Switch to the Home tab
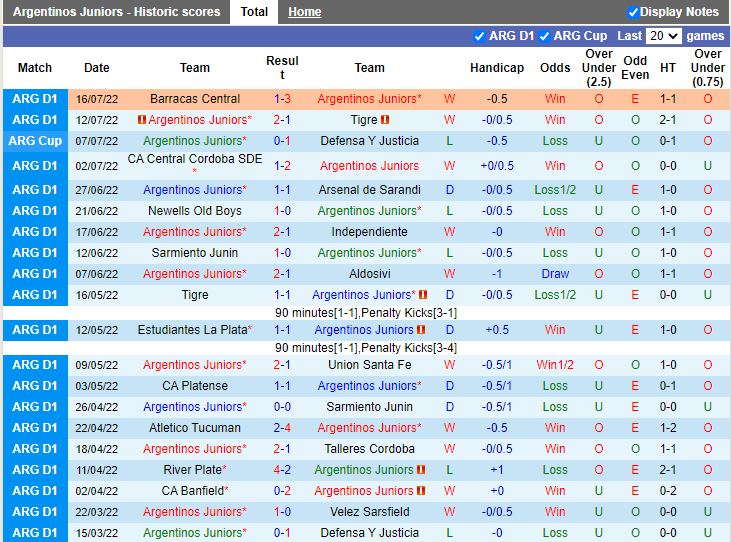This screenshot has height=542, width=731. point(304,12)
